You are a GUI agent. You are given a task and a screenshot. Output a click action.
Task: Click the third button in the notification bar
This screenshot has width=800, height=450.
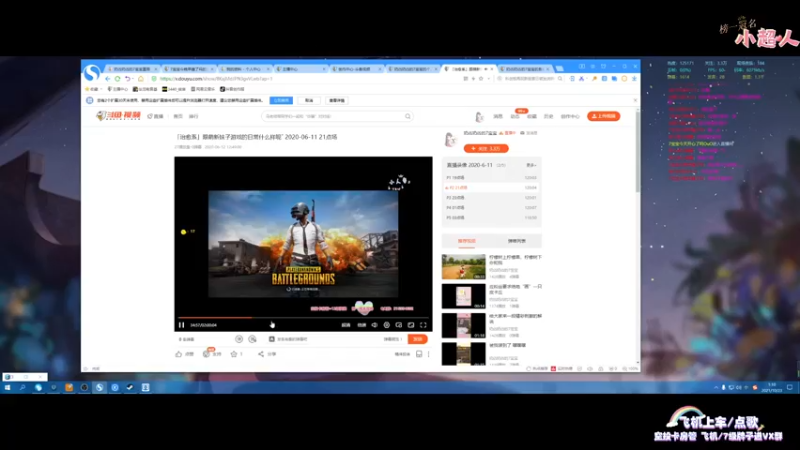click(x=337, y=101)
